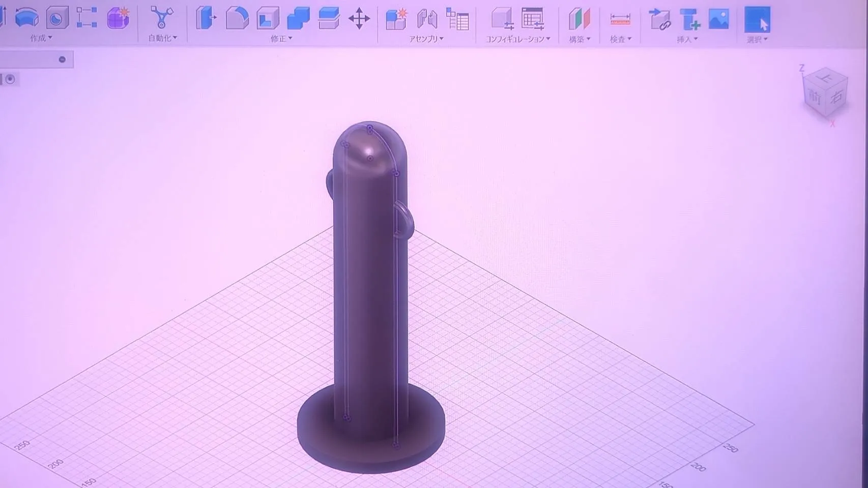
Task: Expand the アセンブリ dropdown menu
Action: tap(426, 39)
